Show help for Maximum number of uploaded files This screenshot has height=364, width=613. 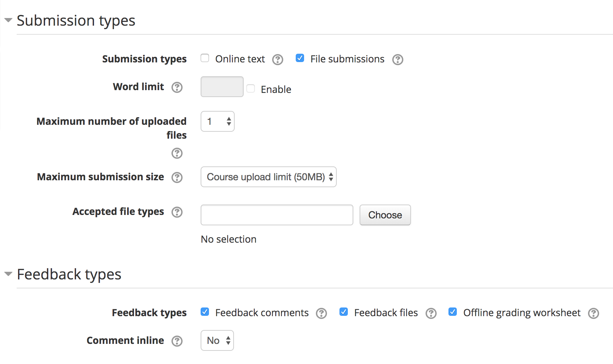click(177, 153)
